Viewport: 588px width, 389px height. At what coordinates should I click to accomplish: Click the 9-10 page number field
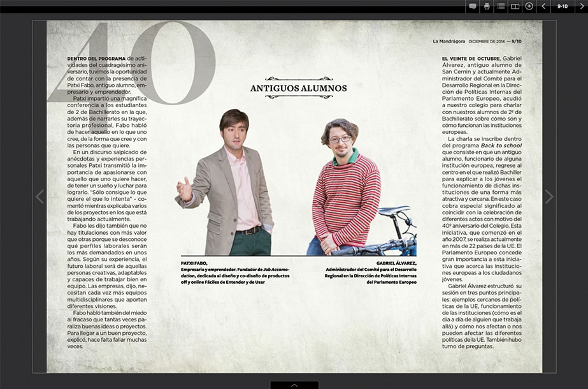click(x=563, y=6)
